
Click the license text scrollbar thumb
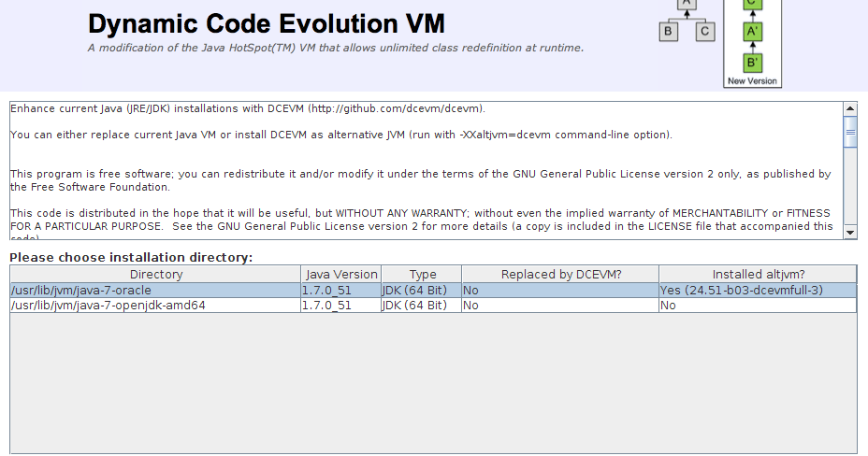[x=850, y=132]
